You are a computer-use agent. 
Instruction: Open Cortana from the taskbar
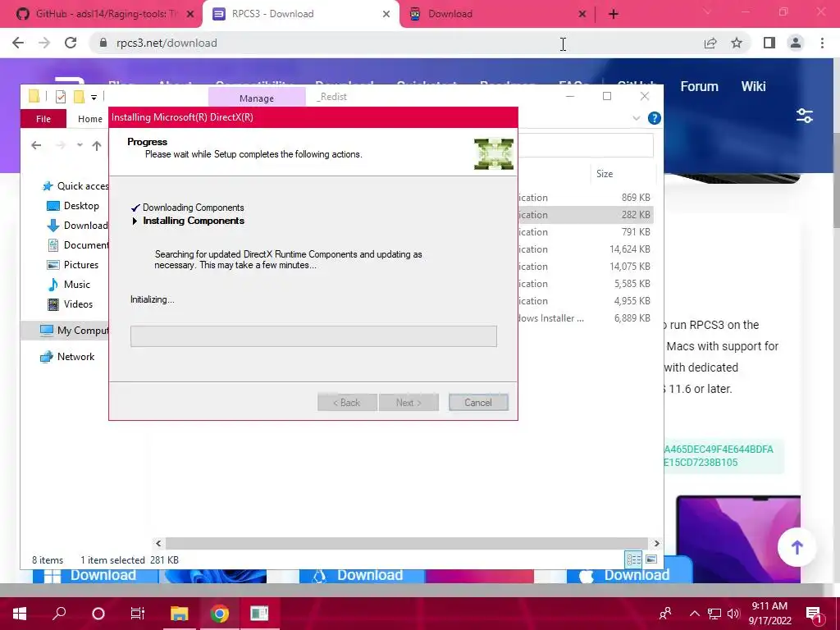[x=98, y=614]
